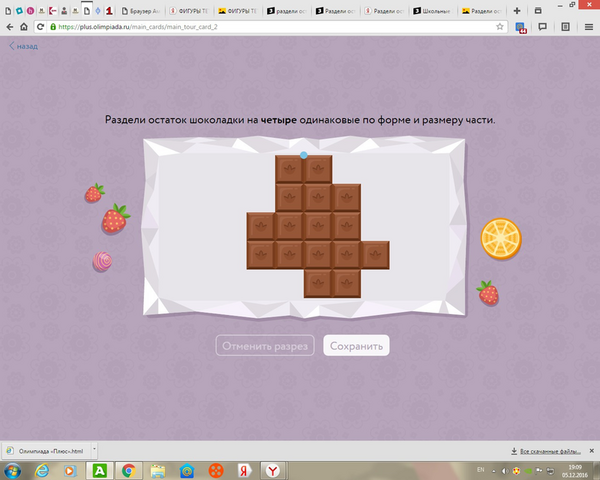Switch to 'Раздели ост' tab with yellow picture icon
Screen dimensions: 600x480
[481, 11]
